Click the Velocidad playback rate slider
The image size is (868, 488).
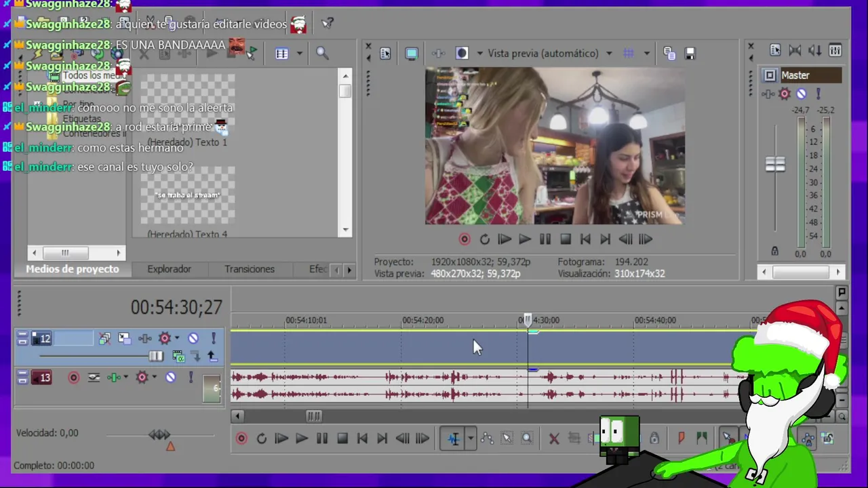coord(160,435)
